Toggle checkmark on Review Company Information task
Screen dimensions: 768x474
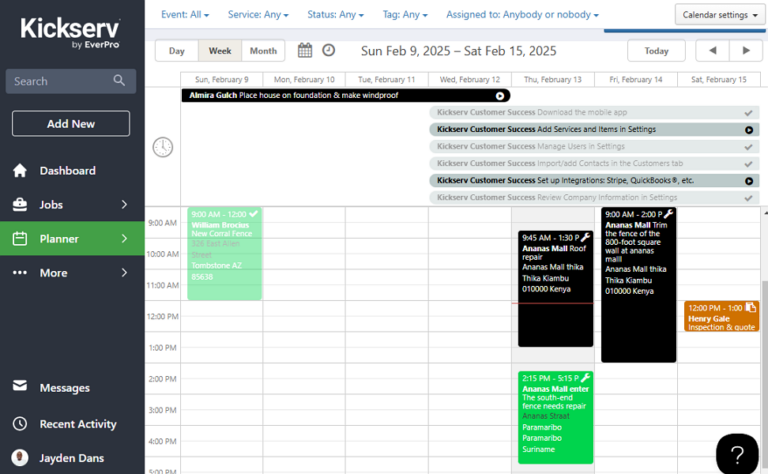(x=748, y=198)
